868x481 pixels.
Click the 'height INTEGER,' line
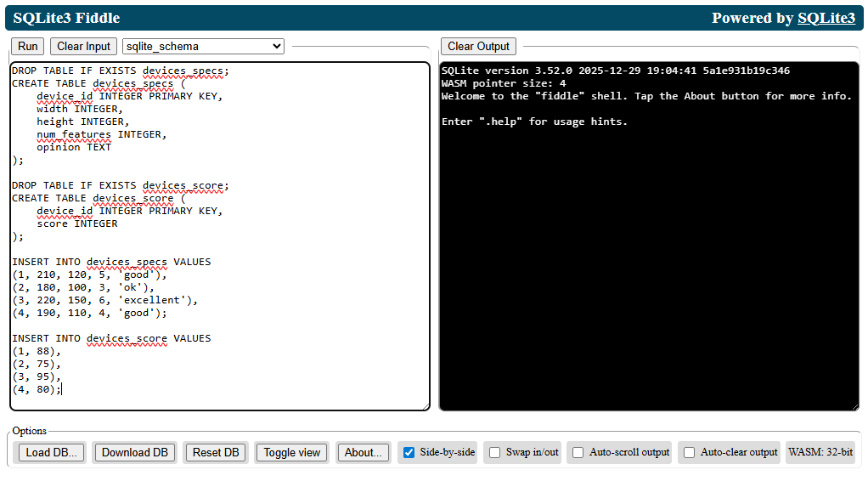pyautogui.click(x=82, y=122)
